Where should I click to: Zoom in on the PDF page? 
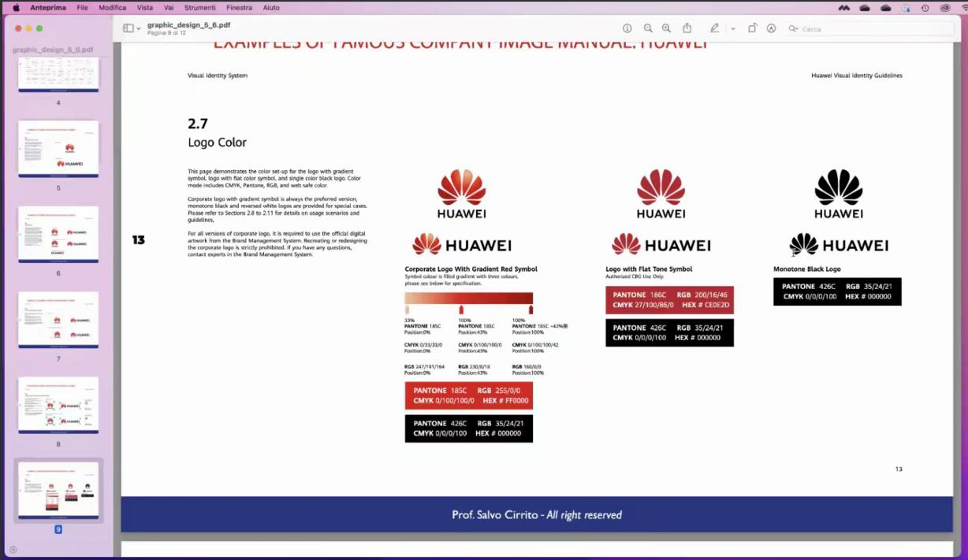point(667,28)
